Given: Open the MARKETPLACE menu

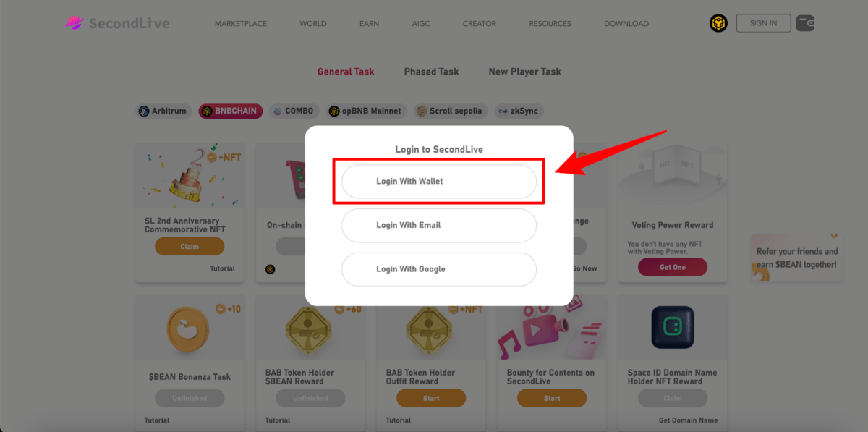Looking at the screenshot, I should pos(241,24).
